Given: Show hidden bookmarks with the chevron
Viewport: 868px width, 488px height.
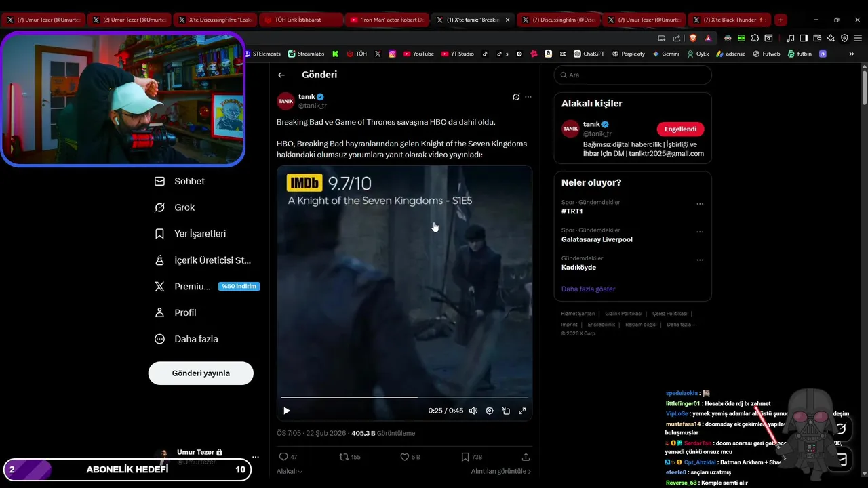Looking at the screenshot, I should (852, 54).
